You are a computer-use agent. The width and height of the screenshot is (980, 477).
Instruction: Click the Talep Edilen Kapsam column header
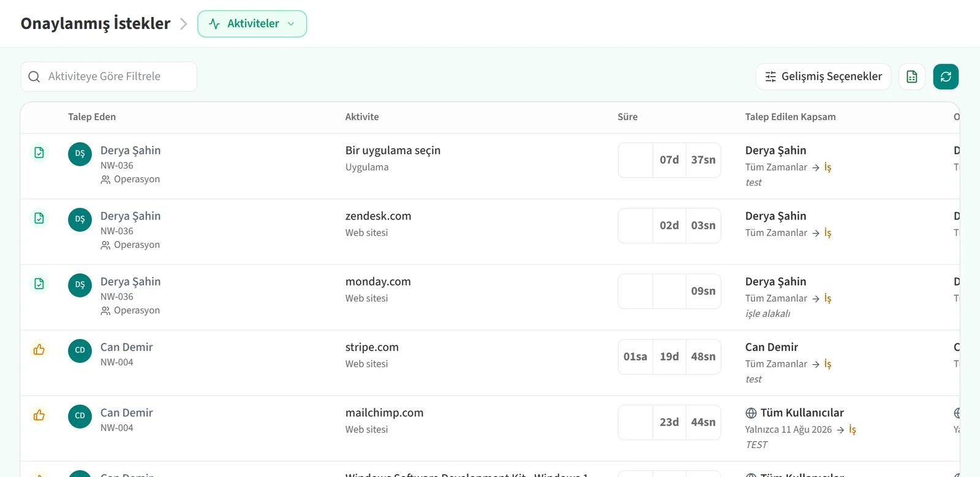pos(790,117)
